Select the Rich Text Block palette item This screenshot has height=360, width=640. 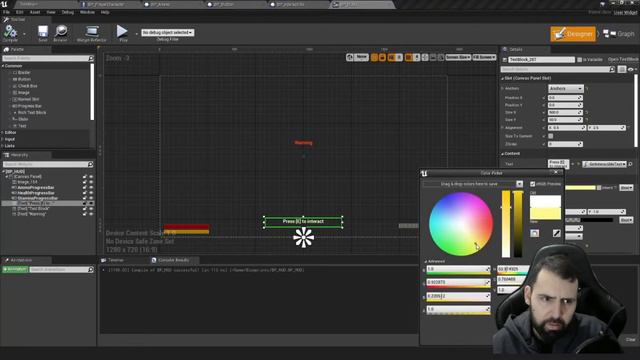(32, 113)
